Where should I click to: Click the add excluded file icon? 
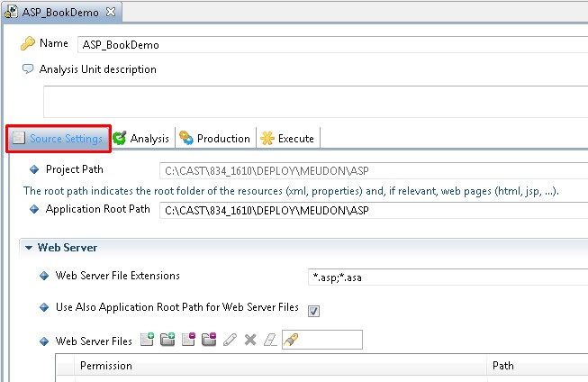[188, 340]
